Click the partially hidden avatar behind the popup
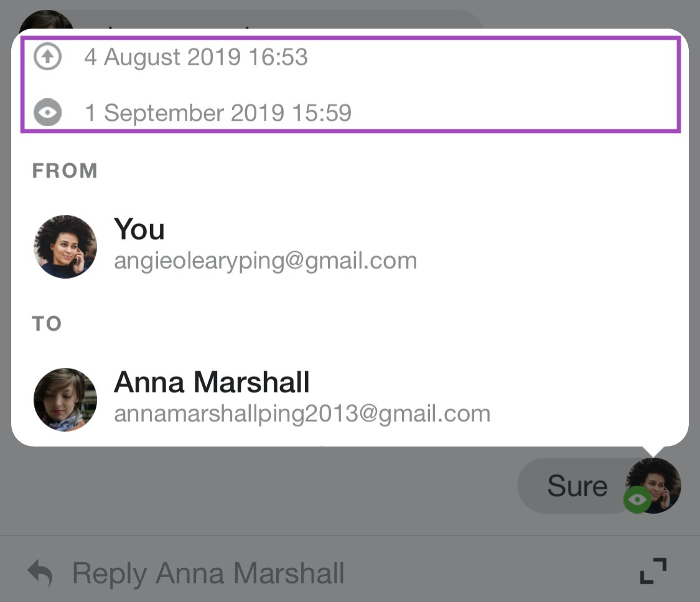Image resolution: width=700 pixels, height=602 pixels. 46,19
